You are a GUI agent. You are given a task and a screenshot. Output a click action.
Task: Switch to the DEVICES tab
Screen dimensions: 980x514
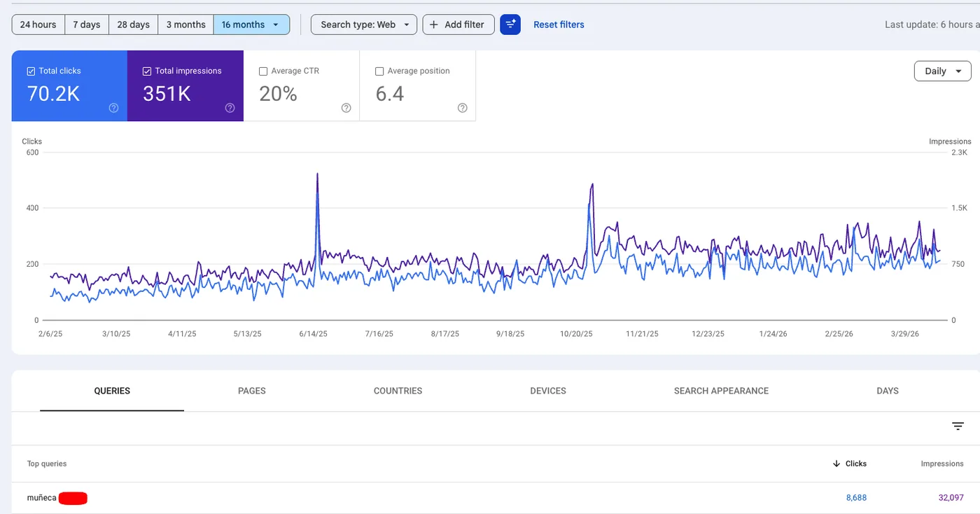click(x=547, y=391)
